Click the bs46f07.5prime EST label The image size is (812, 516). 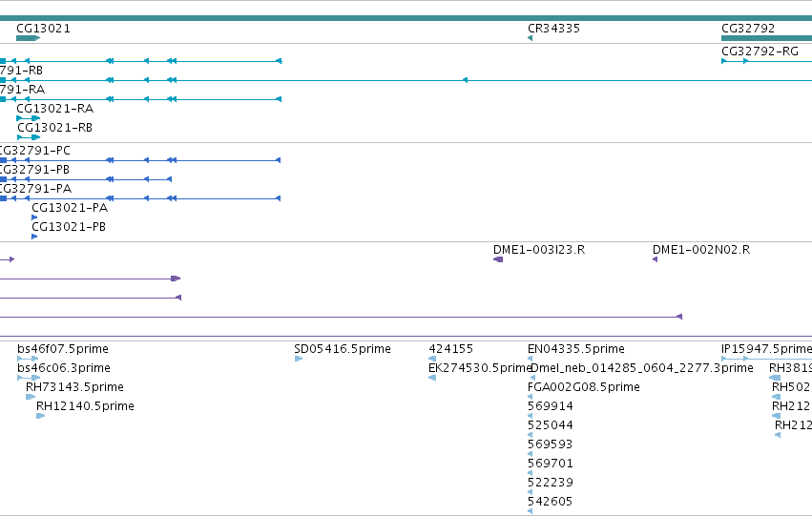click(x=63, y=349)
